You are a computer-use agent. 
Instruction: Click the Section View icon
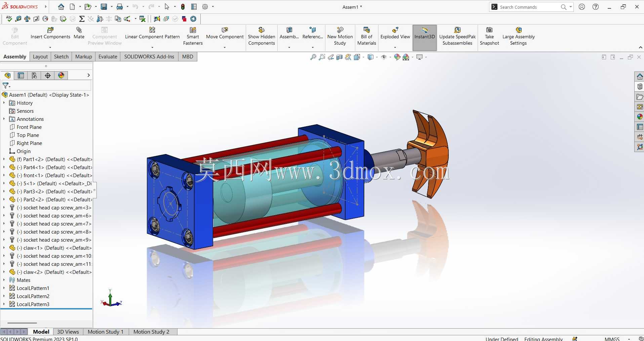click(339, 57)
